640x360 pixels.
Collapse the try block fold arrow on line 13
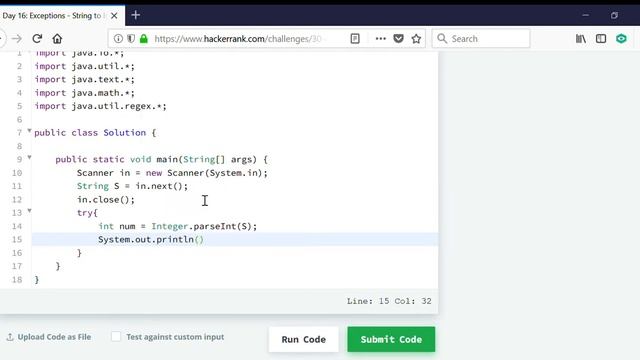[x=29, y=211]
